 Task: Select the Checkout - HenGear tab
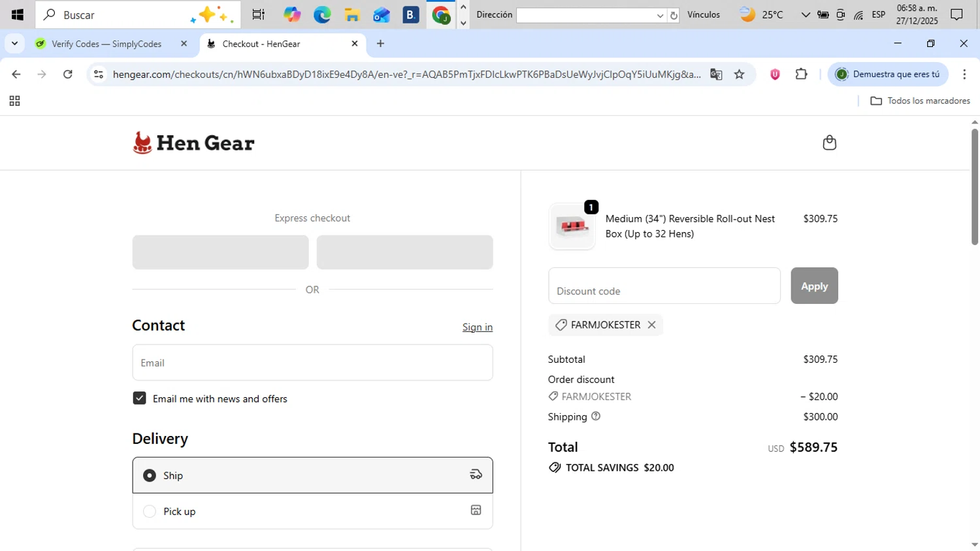tap(261, 44)
